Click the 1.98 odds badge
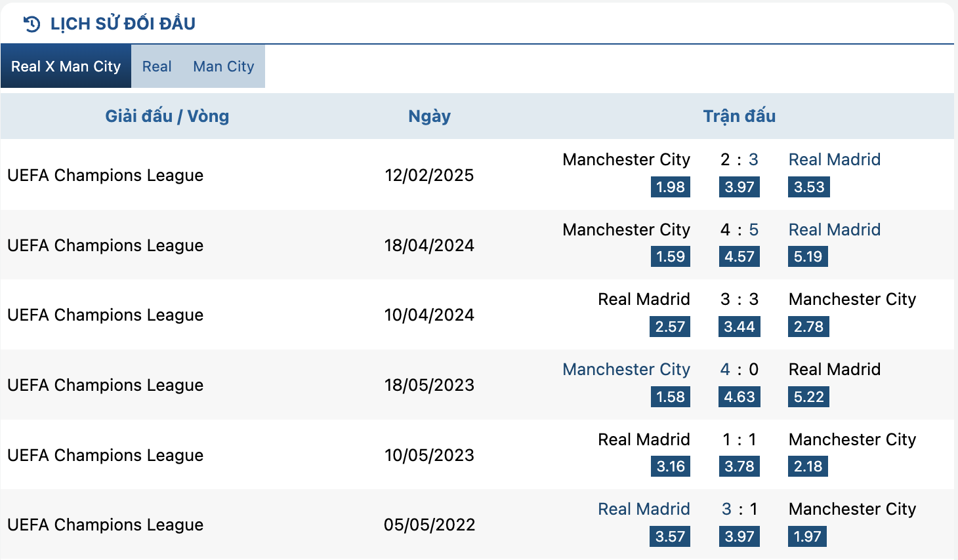This screenshot has height=560, width=958. tap(670, 187)
